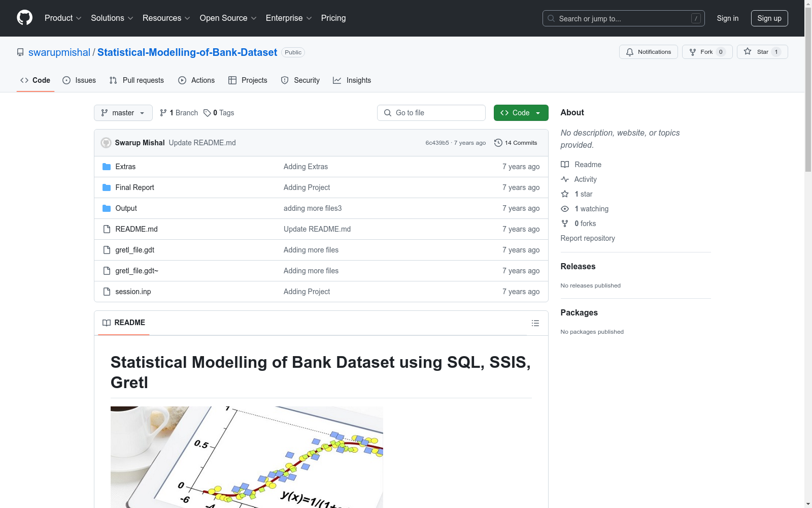
Task: Open commit hash 6c439b5
Action: point(437,143)
